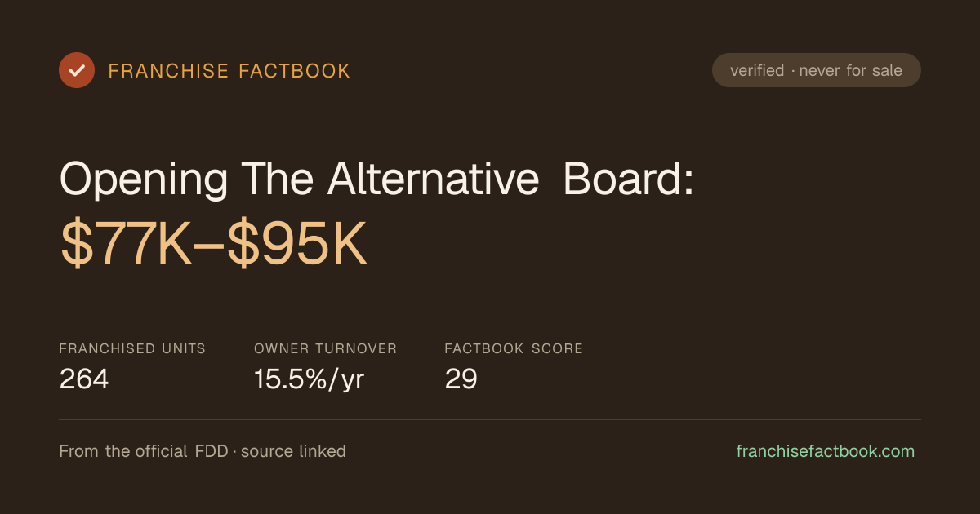Click the 'verified · never for sale' badge
Screen dimensions: 980x514
(x=817, y=70)
